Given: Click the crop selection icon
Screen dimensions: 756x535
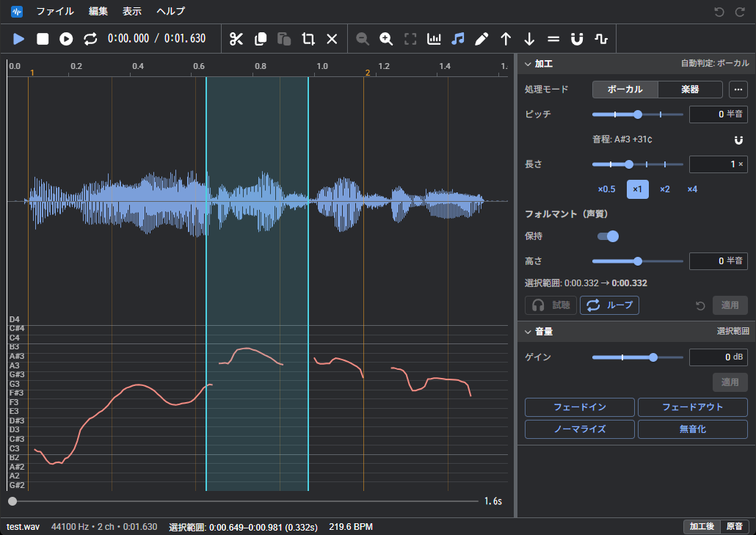Looking at the screenshot, I should tap(308, 39).
